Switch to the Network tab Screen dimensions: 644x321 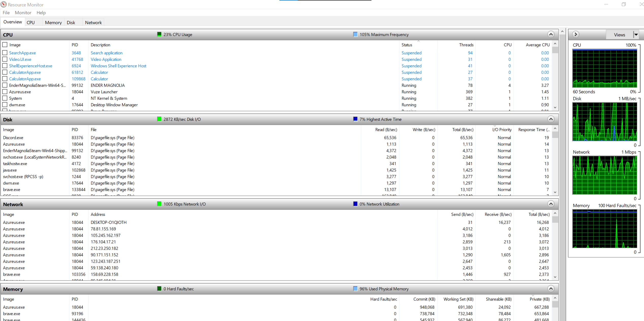93,23
